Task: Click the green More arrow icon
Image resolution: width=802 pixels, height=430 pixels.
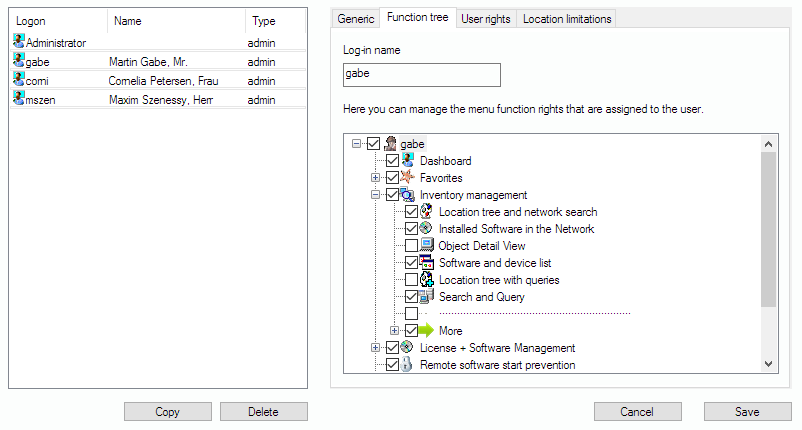Action: pyautogui.click(x=427, y=331)
